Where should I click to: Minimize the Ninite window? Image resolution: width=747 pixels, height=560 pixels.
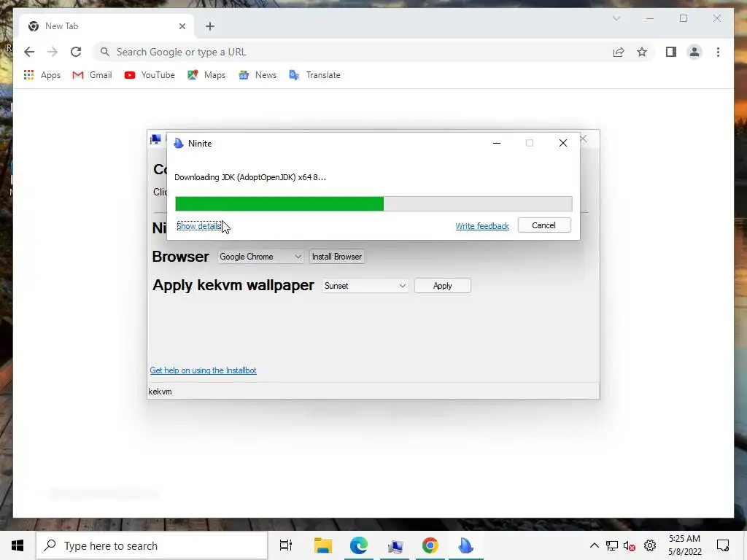coord(496,143)
